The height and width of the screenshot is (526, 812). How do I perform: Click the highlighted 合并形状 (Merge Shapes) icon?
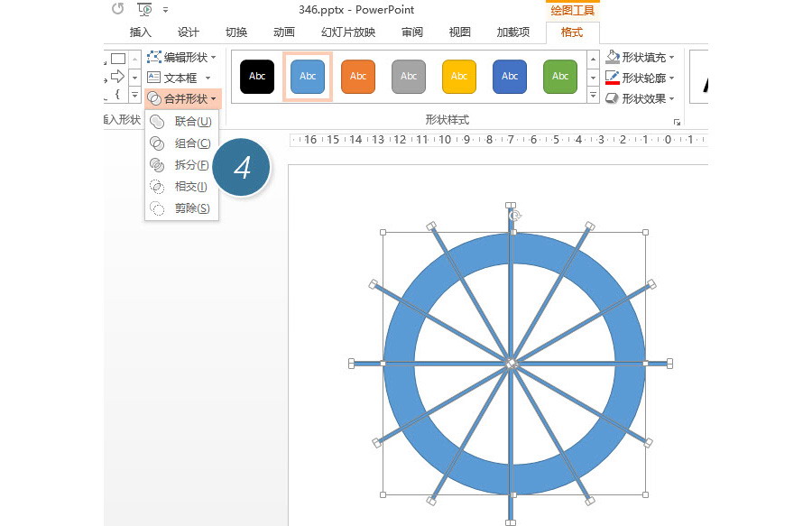coord(156,98)
